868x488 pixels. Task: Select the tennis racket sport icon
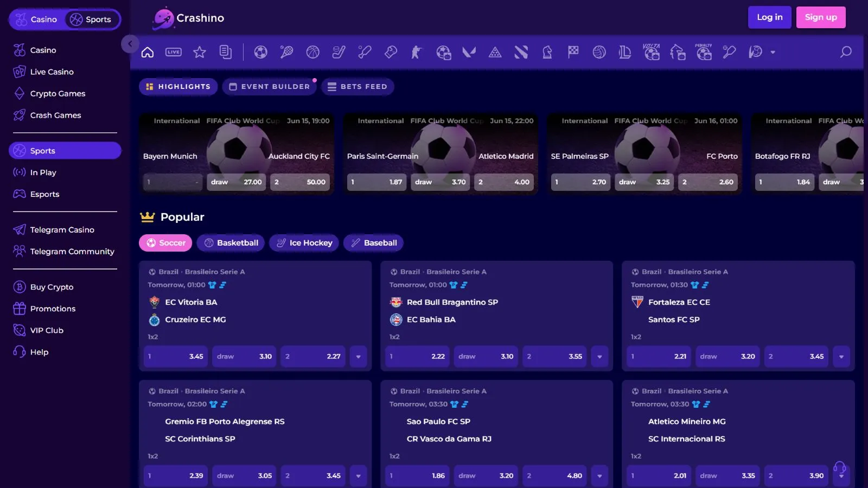pos(287,52)
